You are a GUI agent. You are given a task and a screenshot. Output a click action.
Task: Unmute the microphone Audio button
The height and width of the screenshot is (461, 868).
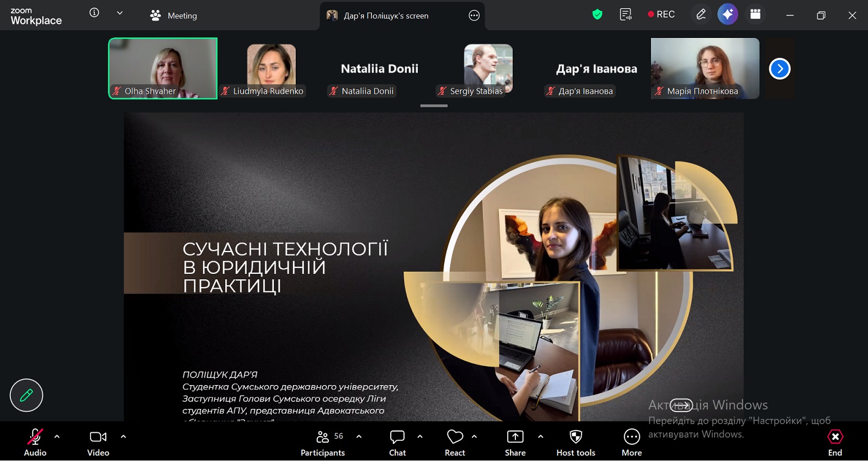pos(35,442)
